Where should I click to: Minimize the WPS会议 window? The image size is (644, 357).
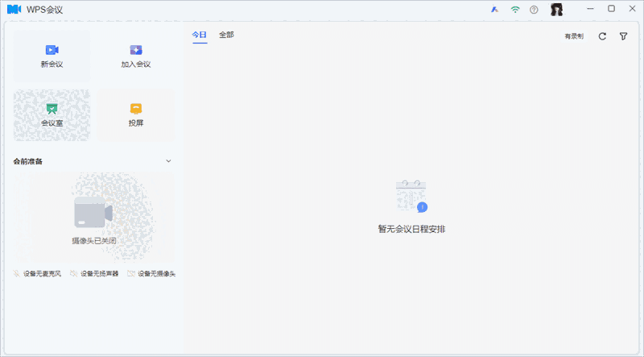[x=591, y=9]
